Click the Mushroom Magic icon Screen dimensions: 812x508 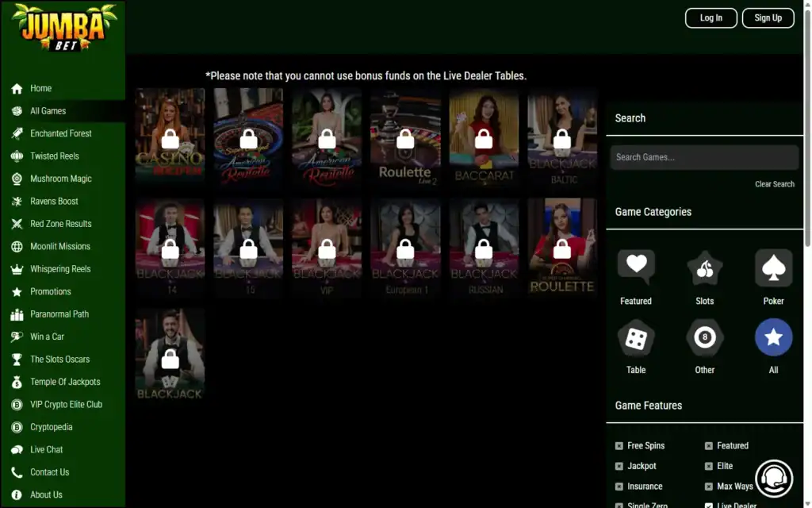[x=17, y=179]
